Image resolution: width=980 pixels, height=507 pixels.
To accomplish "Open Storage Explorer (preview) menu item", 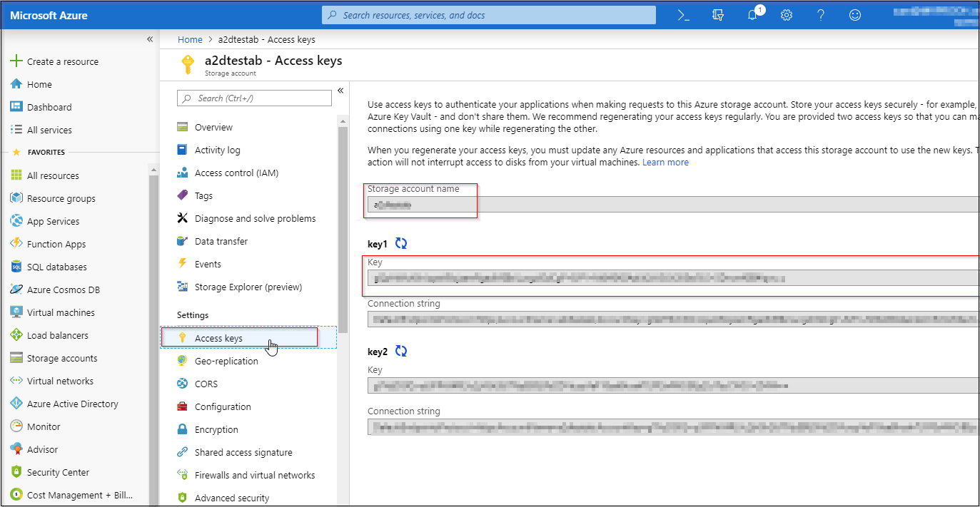I will click(248, 287).
